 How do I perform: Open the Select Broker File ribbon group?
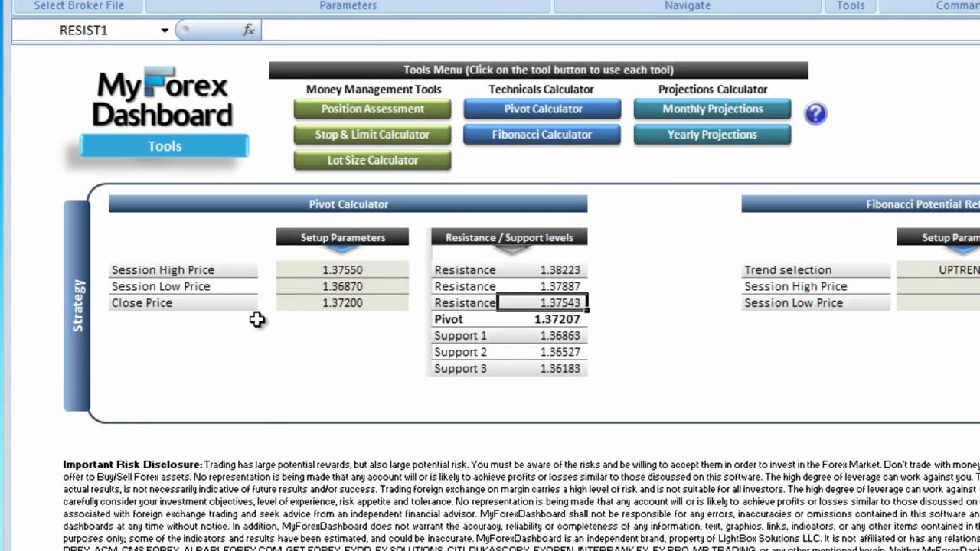click(x=79, y=6)
